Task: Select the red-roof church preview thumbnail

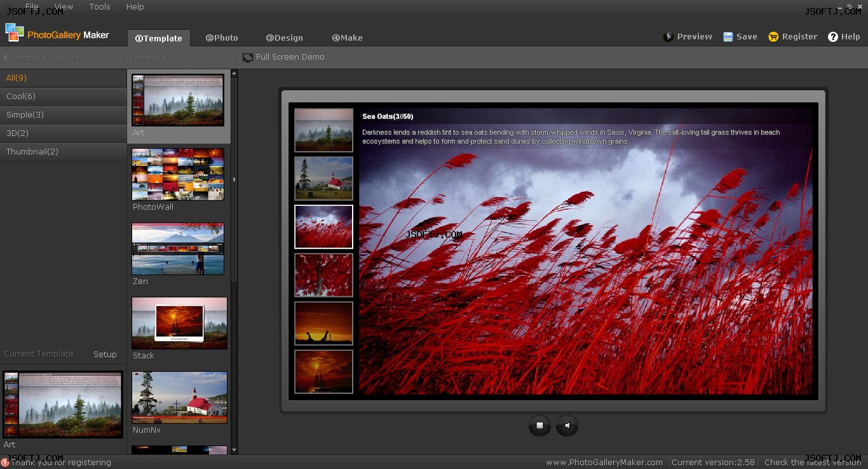Action: (x=323, y=179)
